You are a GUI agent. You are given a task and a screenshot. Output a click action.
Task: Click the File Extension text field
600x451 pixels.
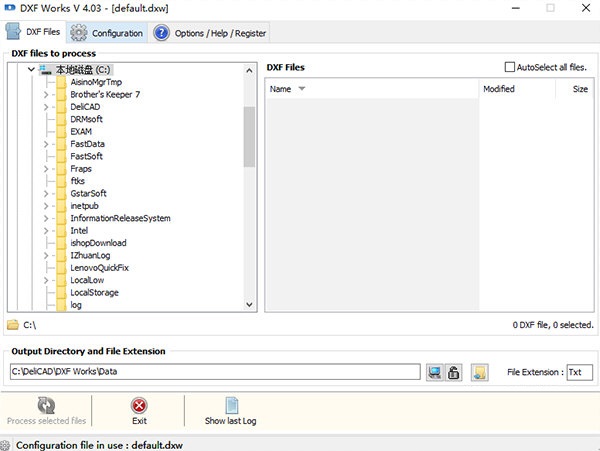point(579,372)
